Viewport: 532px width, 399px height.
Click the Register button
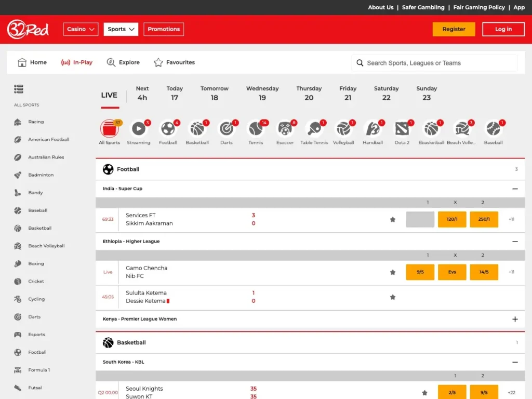coord(454,29)
